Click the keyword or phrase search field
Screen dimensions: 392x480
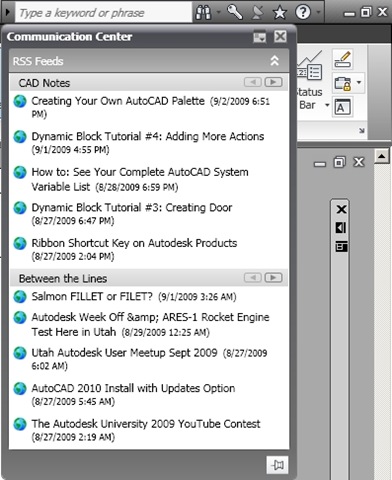point(103,13)
